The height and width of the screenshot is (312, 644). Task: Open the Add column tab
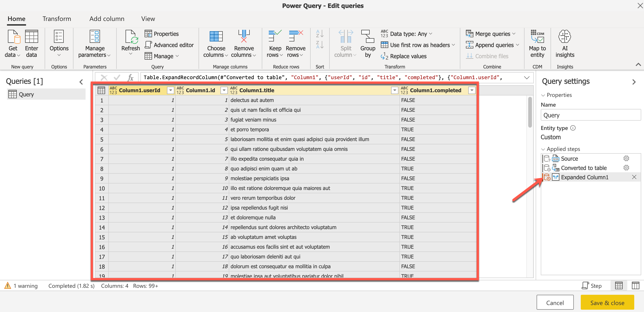[107, 19]
